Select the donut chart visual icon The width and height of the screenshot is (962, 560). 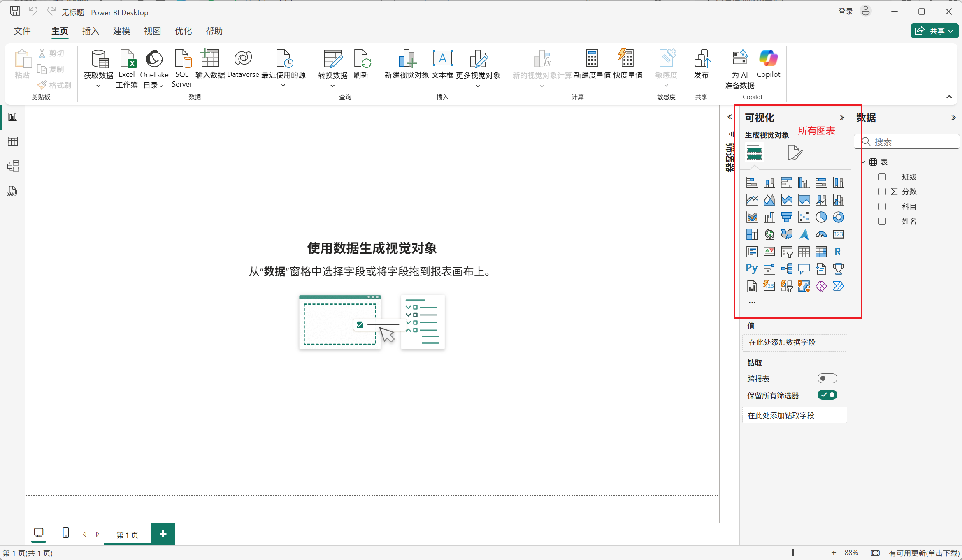(x=838, y=217)
